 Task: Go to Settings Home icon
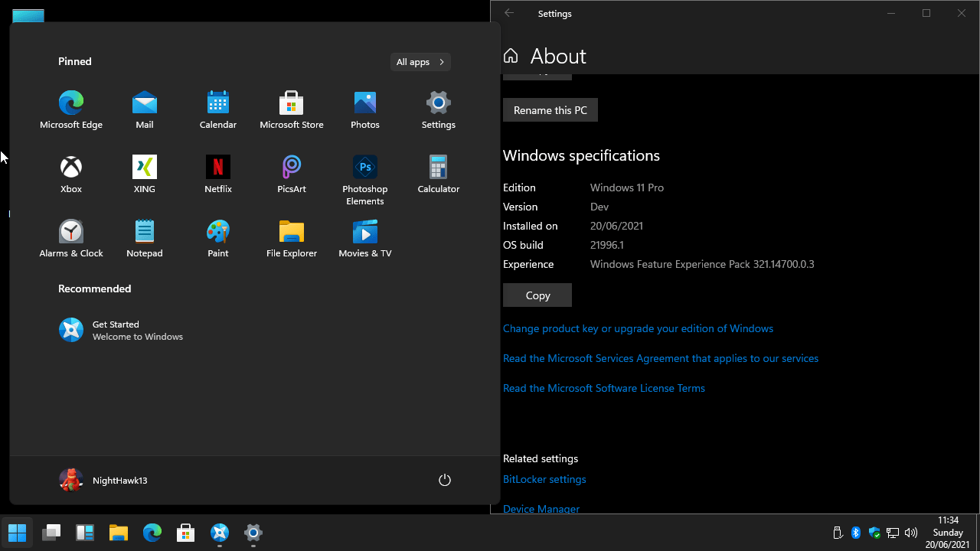511,56
